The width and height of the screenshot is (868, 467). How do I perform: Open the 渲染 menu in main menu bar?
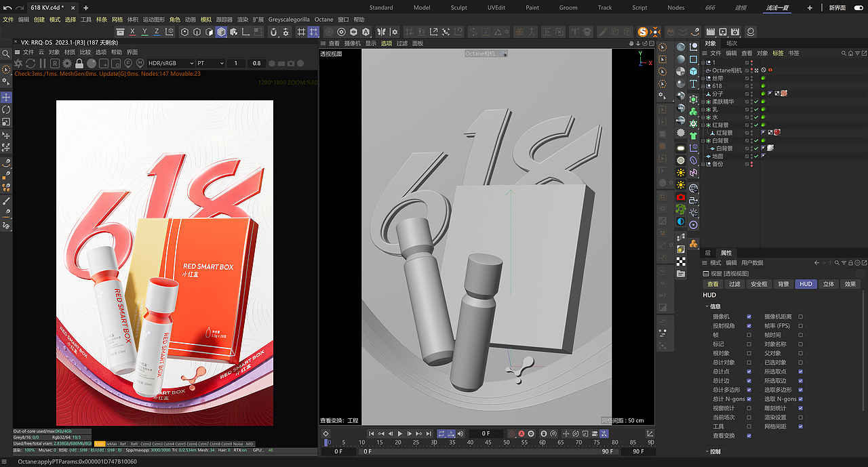[x=243, y=20]
